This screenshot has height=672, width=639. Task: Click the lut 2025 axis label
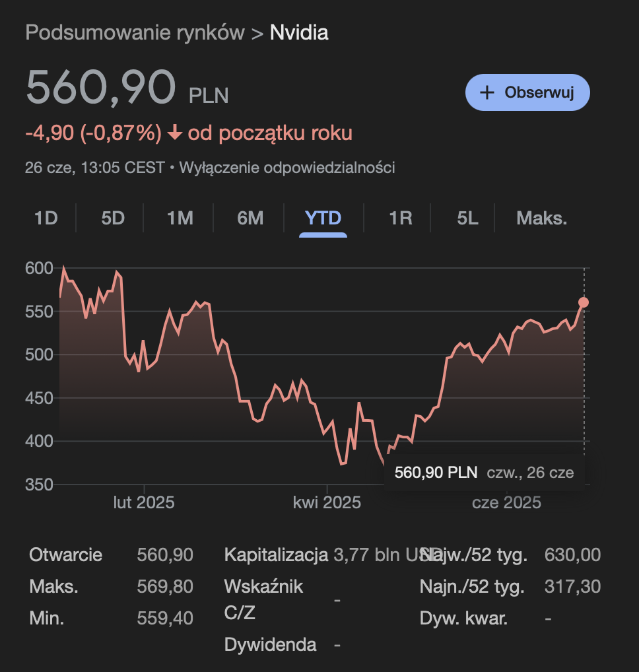(x=144, y=503)
